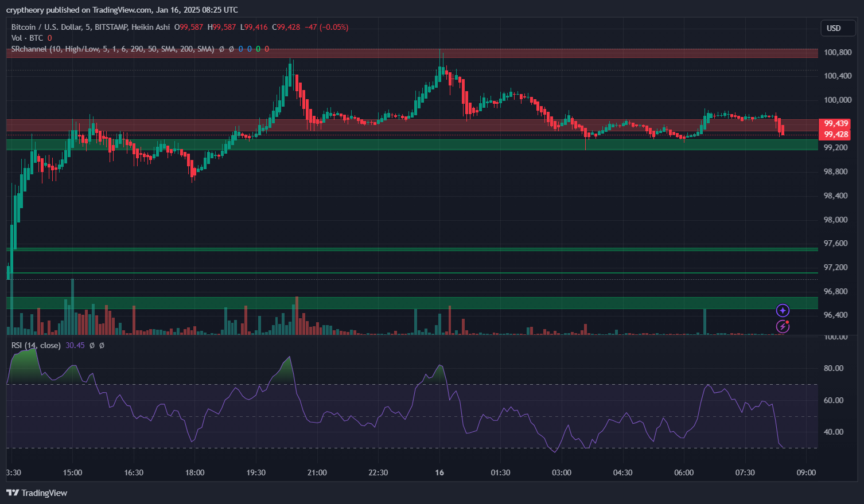Click the L99,416 low value
Screen dimensions: 864x504
click(254, 27)
